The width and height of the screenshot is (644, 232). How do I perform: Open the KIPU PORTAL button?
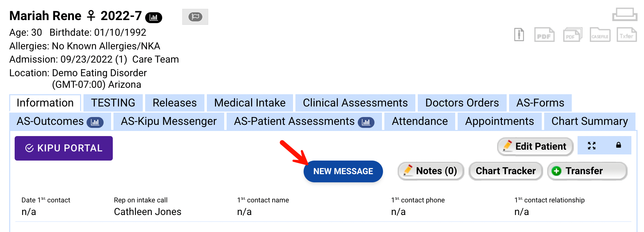[64, 148]
